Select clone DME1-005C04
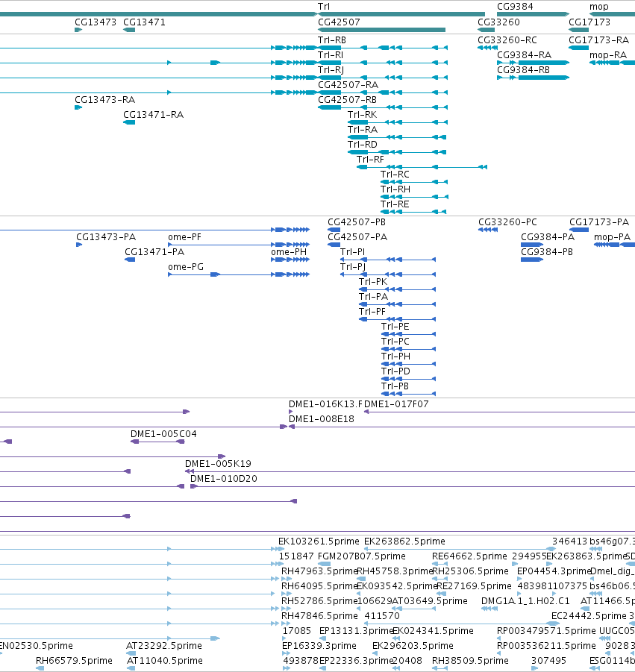635x672 pixels. tap(164, 434)
